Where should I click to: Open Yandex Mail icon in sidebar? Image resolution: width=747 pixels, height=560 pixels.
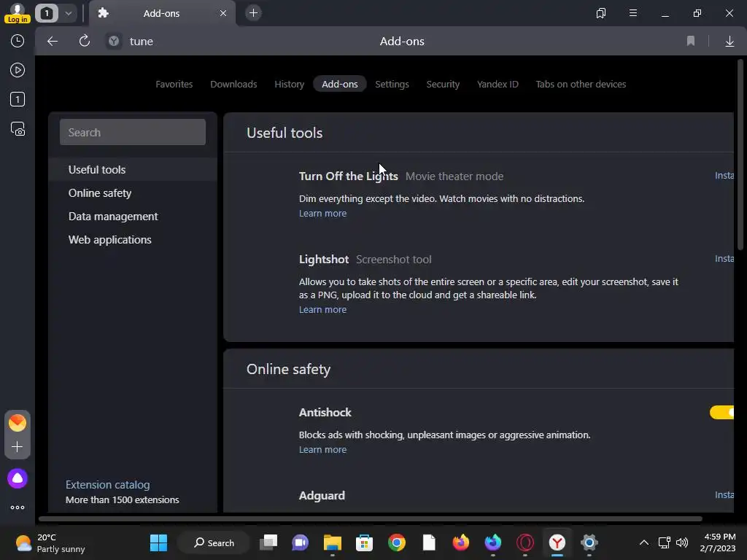pyautogui.click(x=18, y=423)
